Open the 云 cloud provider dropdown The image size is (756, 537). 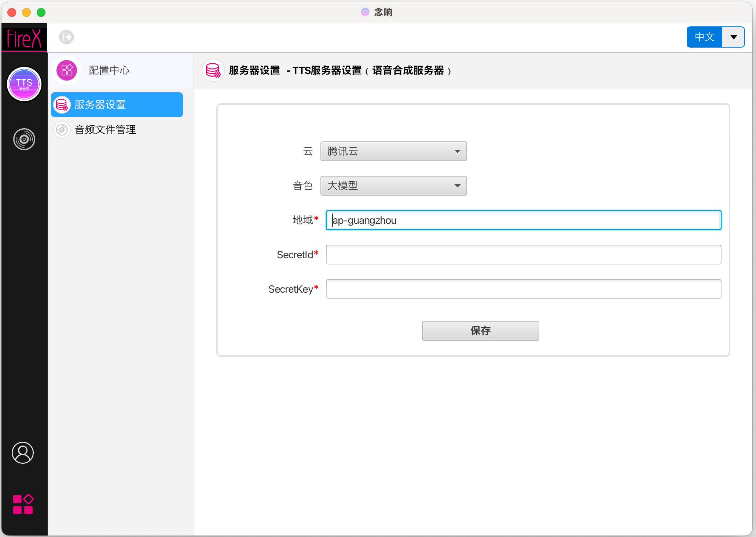click(393, 151)
